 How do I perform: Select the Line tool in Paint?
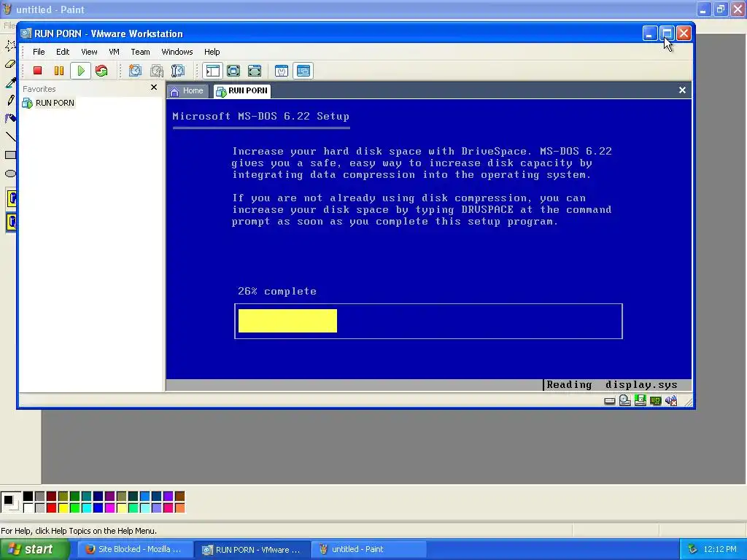[x=10, y=136]
